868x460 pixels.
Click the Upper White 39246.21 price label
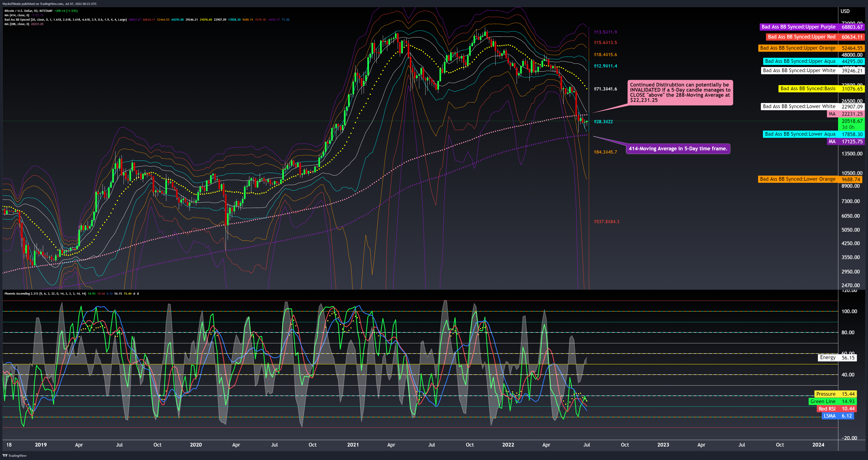(x=813, y=71)
